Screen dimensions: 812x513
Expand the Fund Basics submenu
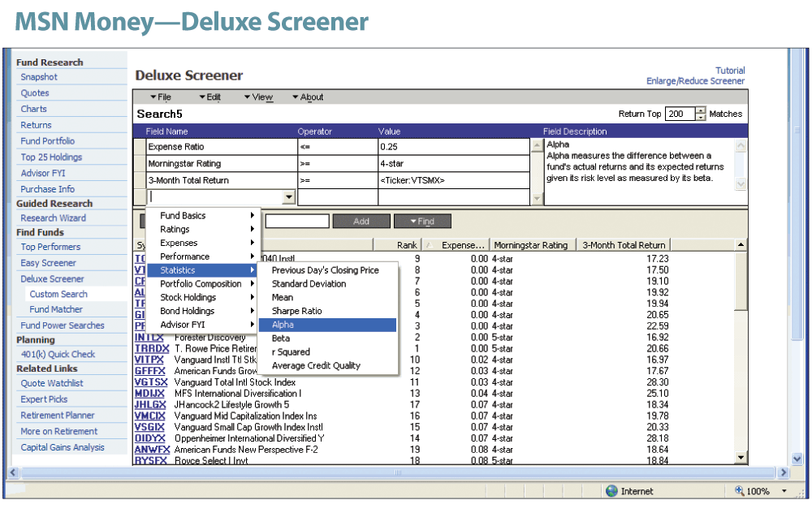tap(183, 216)
